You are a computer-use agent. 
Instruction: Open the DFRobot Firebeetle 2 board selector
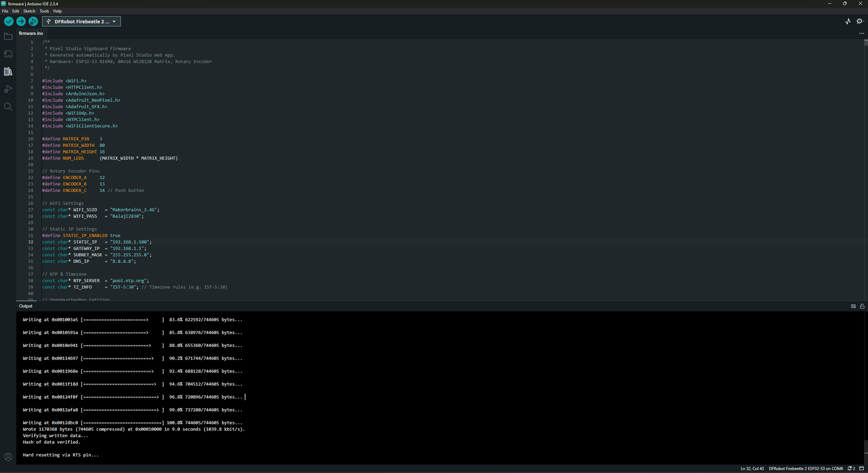(x=81, y=22)
